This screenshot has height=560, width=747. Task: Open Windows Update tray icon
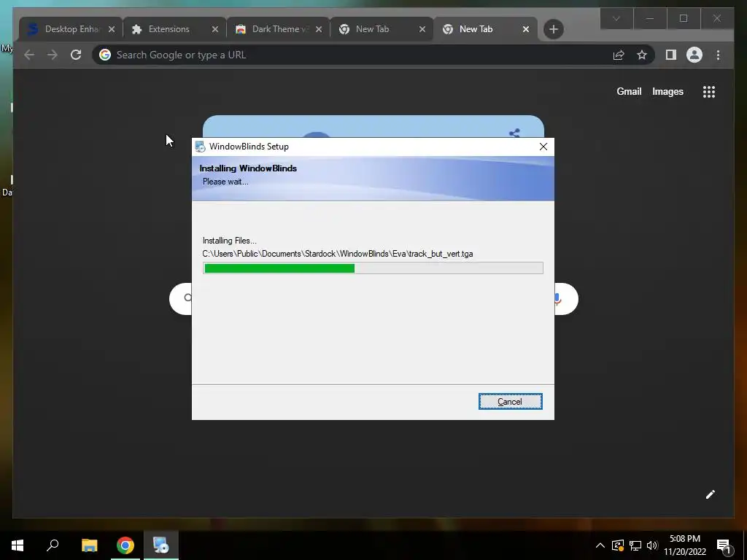click(x=618, y=545)
